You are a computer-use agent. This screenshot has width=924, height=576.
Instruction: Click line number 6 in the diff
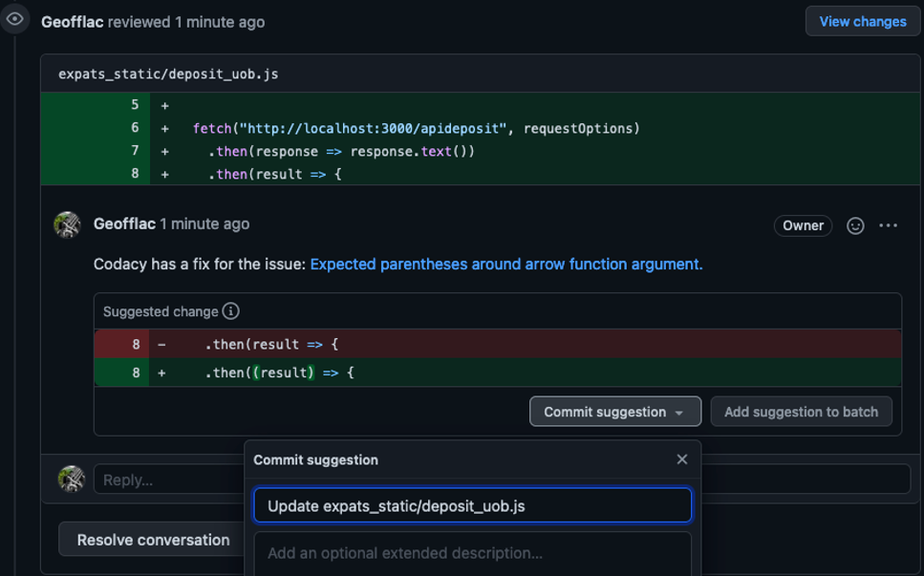point(135,128)
